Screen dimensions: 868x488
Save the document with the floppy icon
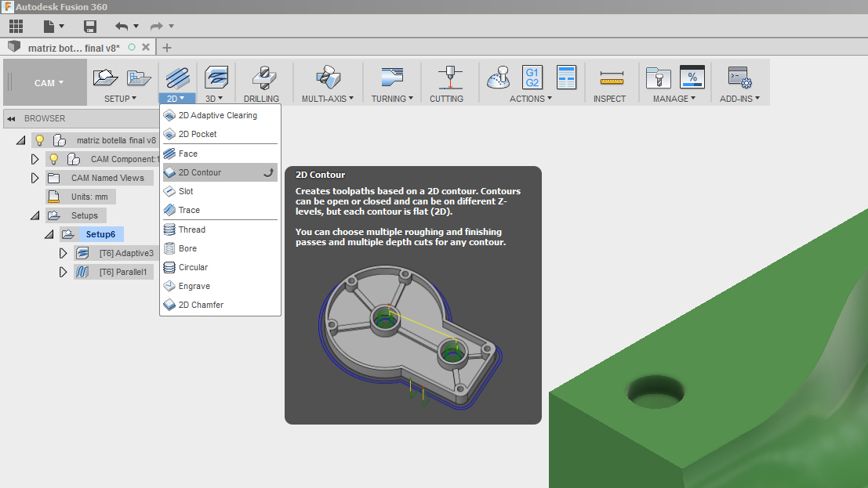(x=89, y=26)
